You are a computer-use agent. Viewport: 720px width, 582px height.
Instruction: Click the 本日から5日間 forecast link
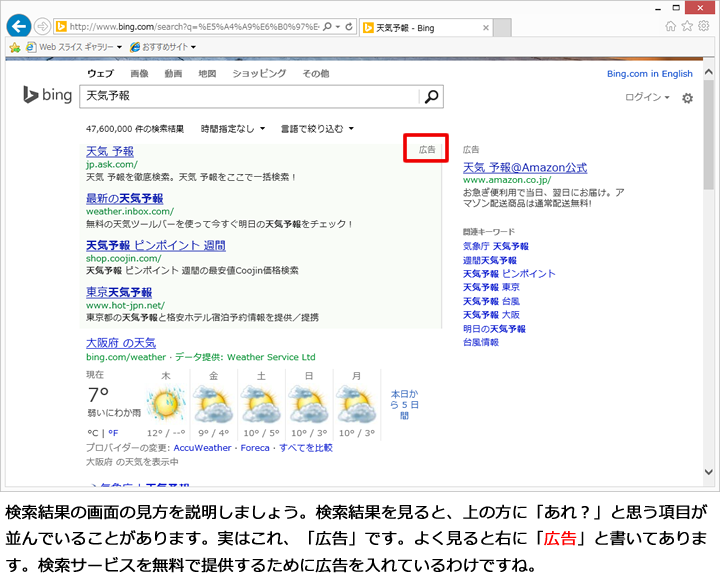coord(404,405)
